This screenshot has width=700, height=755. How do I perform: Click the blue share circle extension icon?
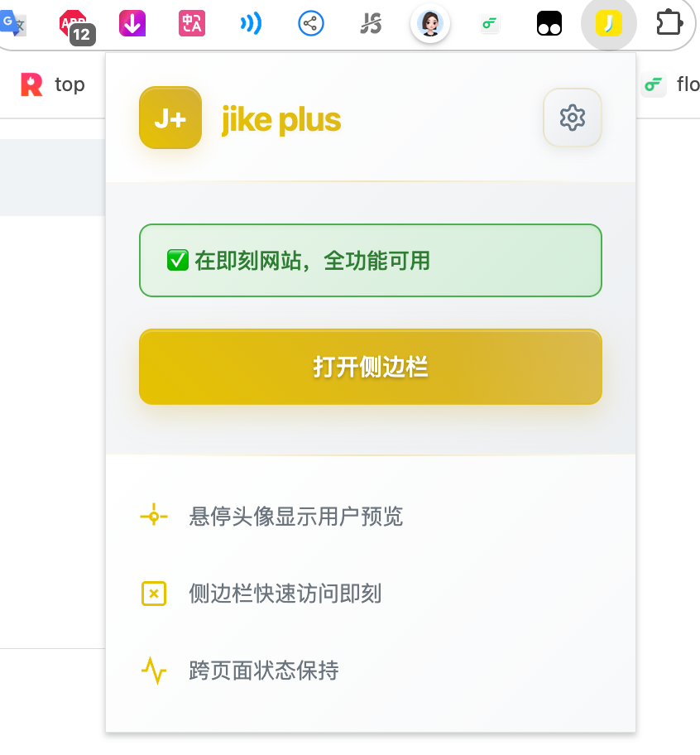click(x=310, y=23)
